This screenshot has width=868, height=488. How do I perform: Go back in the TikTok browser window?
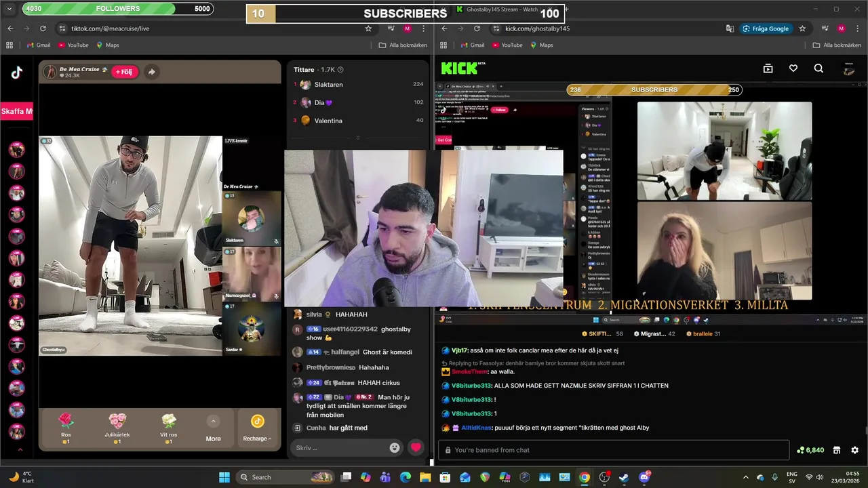pyautogui.click(x=10, y=28)
